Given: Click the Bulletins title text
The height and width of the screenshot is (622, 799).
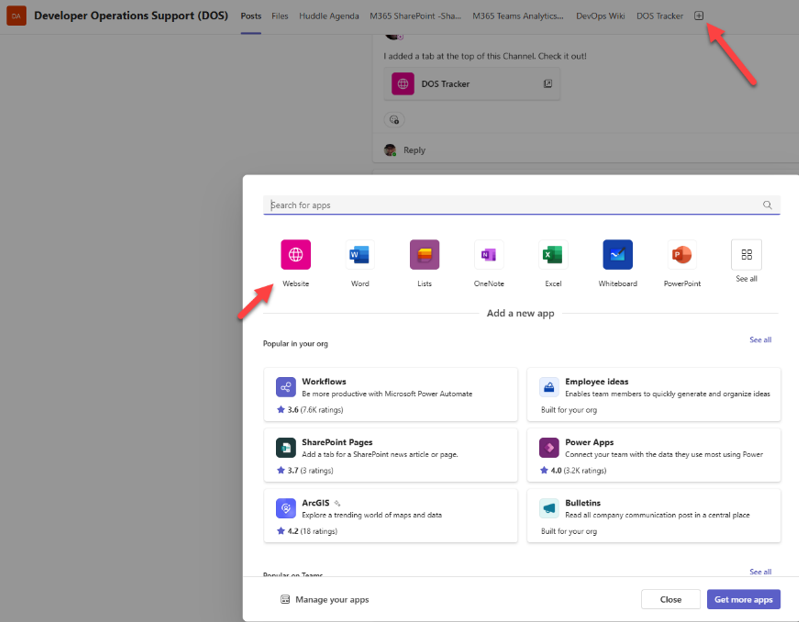Looking at the screenshot, I should (582, 503).
